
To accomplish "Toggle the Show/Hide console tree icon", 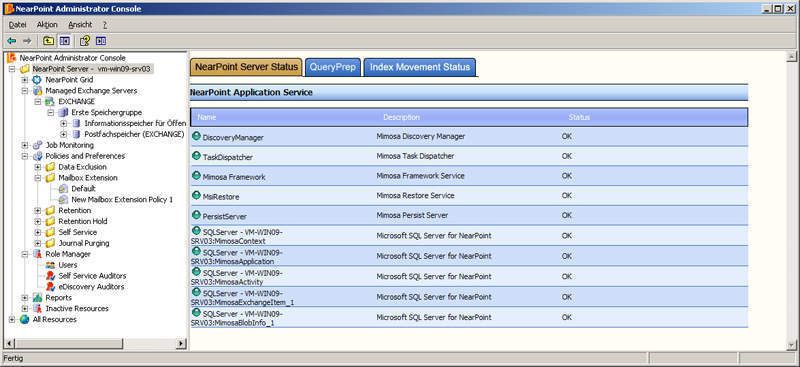I will coord(64,41).
